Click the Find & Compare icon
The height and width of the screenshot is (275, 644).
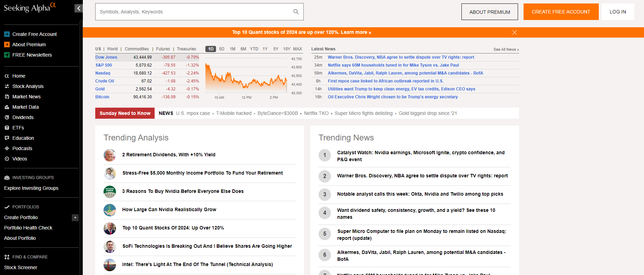(x=7, y=257)
